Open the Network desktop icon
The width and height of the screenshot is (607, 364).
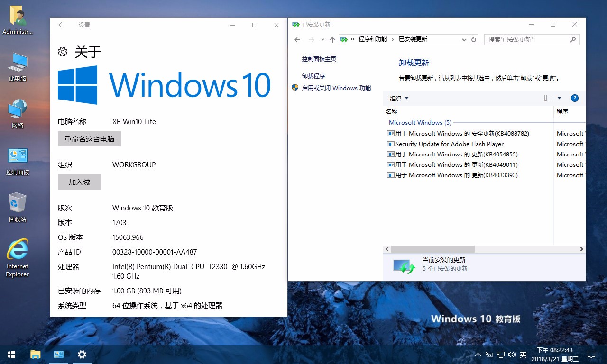click(x=18, y=114)
